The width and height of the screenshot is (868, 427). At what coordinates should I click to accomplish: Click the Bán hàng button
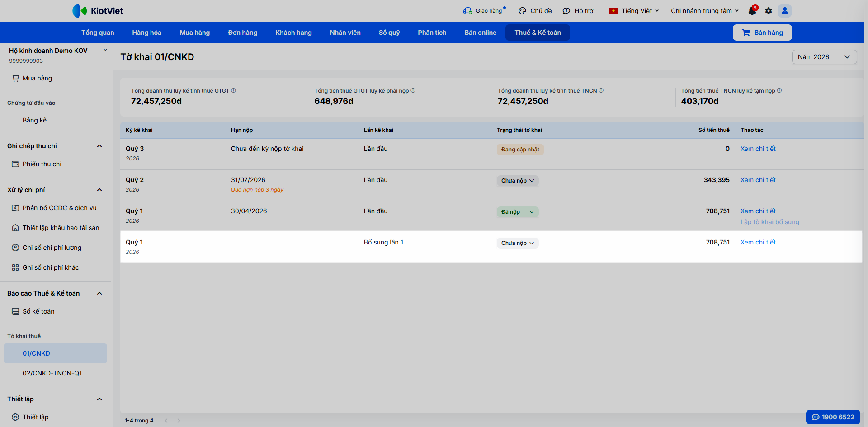pyautogui.click(x=762, y=33)
